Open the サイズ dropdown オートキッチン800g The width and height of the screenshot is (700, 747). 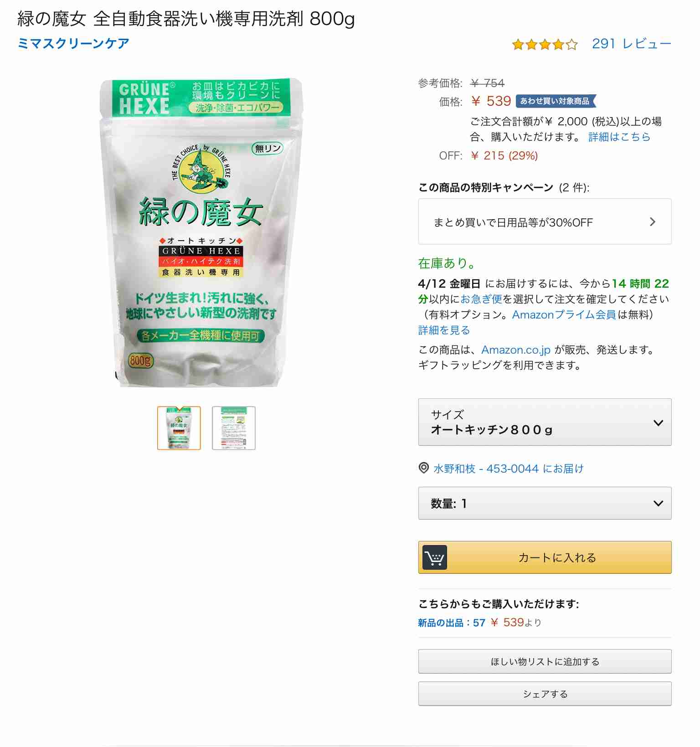coord(545,422)
